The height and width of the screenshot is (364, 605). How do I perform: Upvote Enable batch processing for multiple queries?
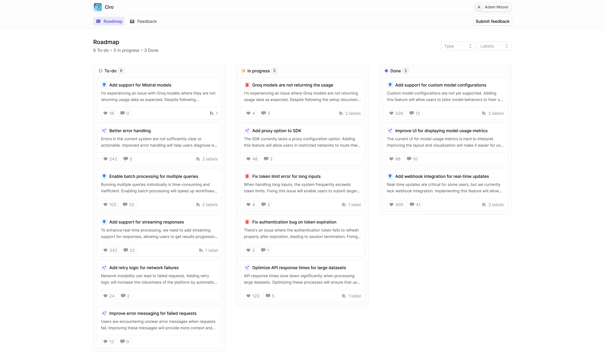110,205
